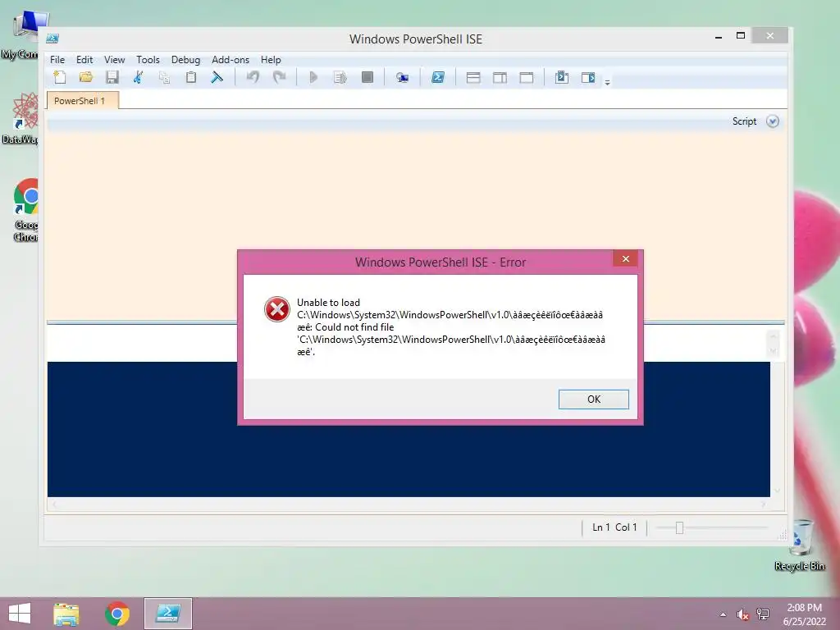Show script pane on top icon
Screen dimensions: 840x630
click(473, 78)
